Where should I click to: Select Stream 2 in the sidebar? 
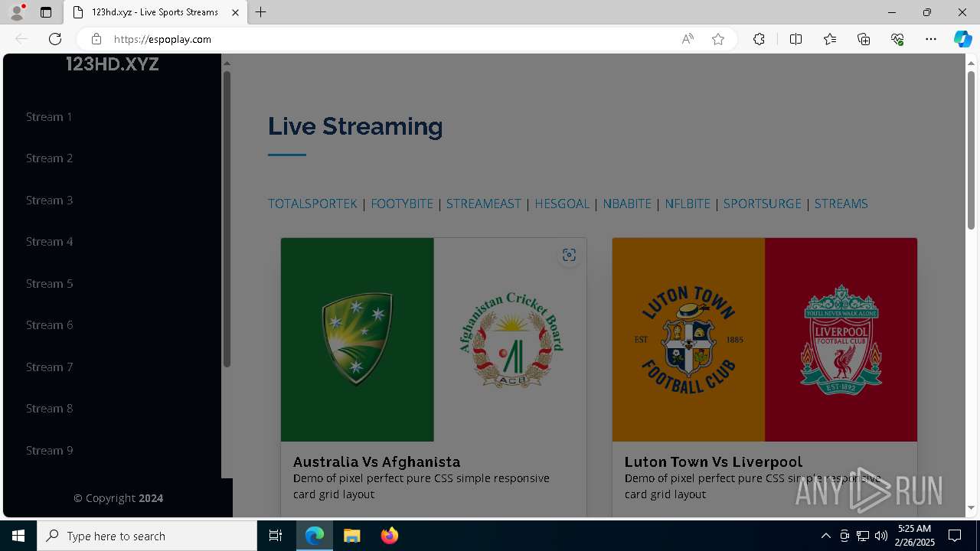[49, 158]
